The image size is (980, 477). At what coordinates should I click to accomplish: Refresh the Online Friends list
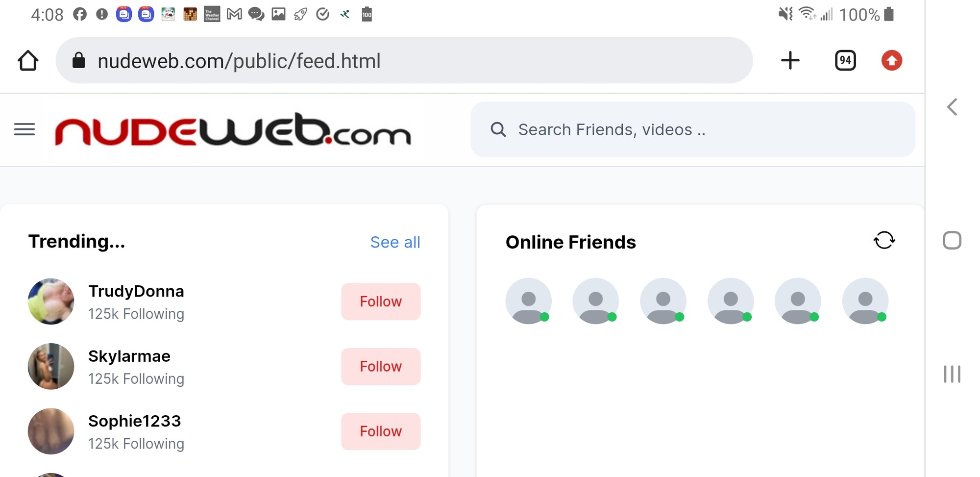pyautogui.click(x=884, y=240)
